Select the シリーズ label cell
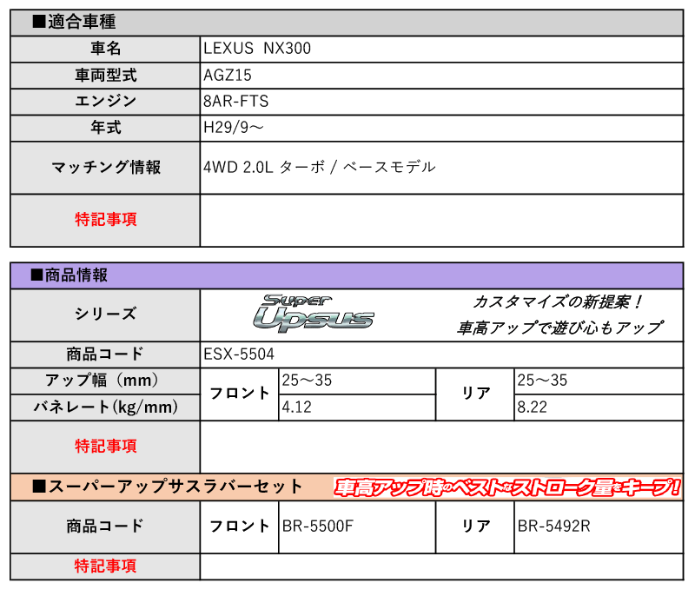695x616 pixels. pos(105,315)
